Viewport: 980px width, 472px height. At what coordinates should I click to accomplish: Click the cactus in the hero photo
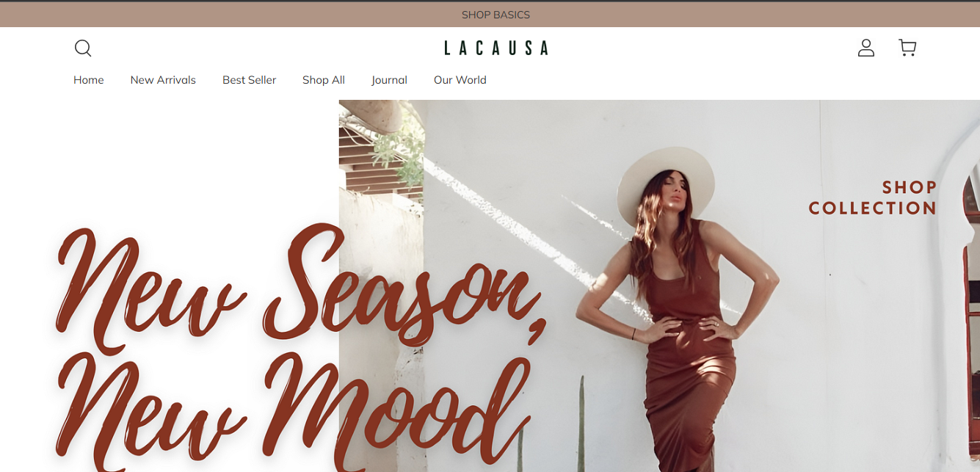[x=581, y=426]
